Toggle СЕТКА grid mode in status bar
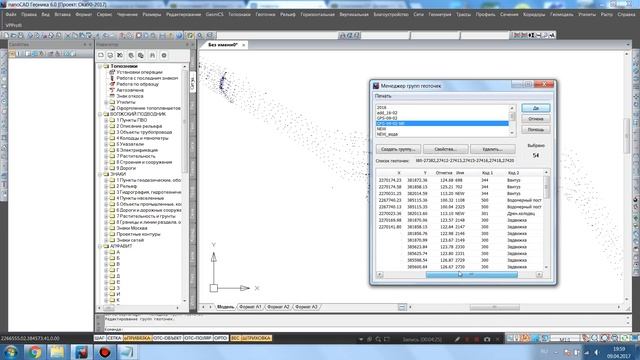The image size is (640, 360). click(114, 338)
